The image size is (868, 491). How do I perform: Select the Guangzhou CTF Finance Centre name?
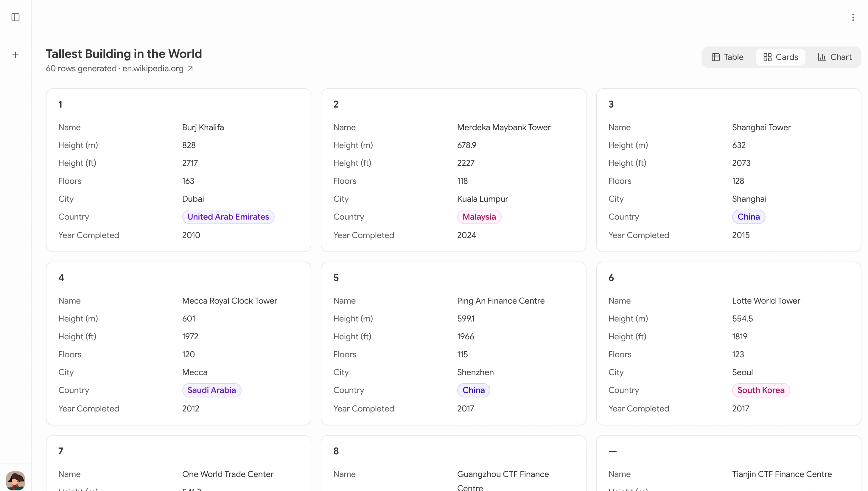coord(503,481)
